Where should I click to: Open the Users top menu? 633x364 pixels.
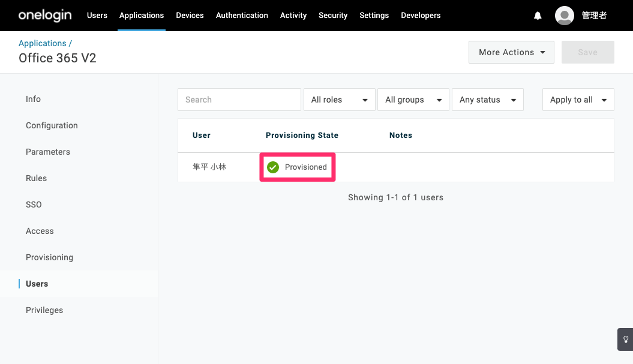pos(97,16)
